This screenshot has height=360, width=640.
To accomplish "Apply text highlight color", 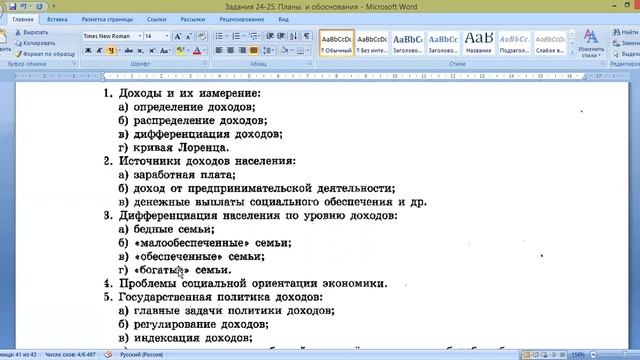I will [180, 51].
